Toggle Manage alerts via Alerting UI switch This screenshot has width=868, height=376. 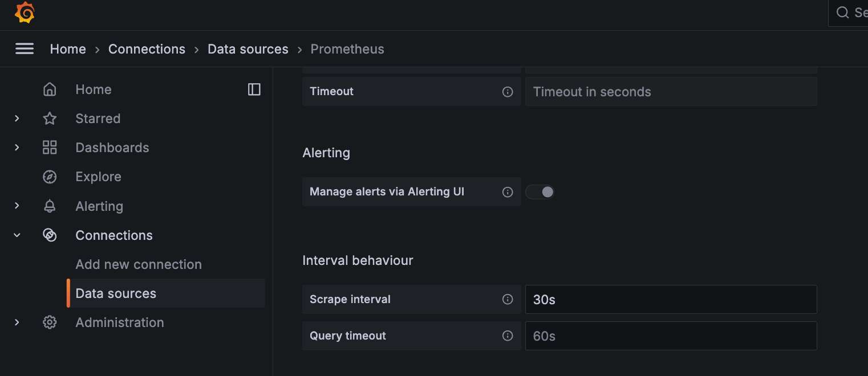tap(540, 192)
